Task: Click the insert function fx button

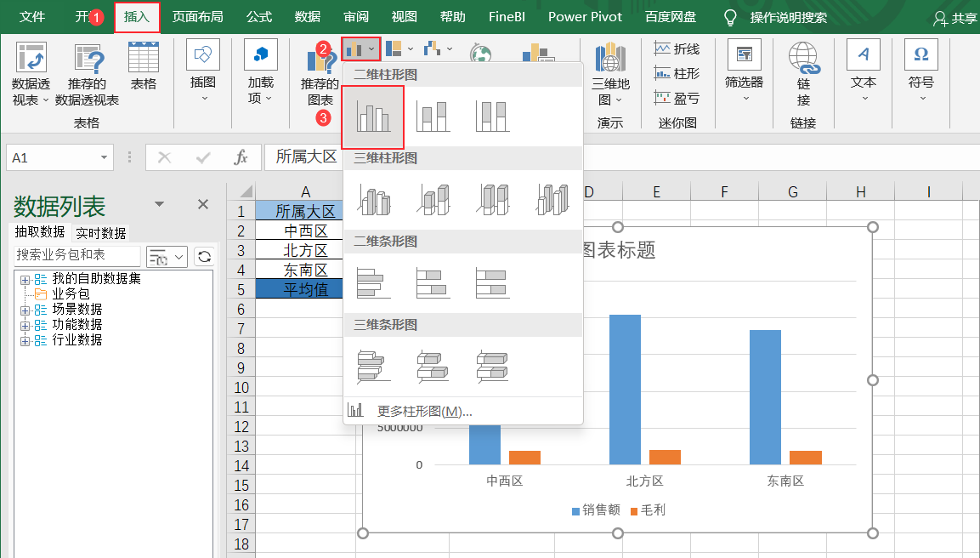Action: 241,157
